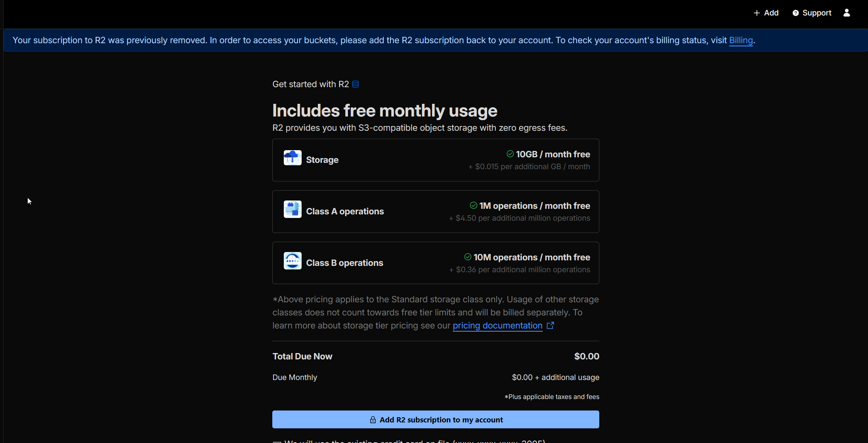Viewport: 868px width, 443px height.
Task: Select the Class B operations card
Action: point(435,263)
